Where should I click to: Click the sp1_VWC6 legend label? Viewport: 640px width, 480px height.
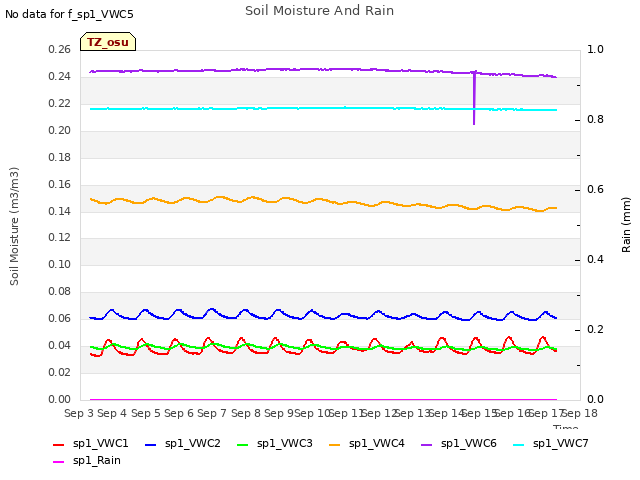tap(469, 443)
